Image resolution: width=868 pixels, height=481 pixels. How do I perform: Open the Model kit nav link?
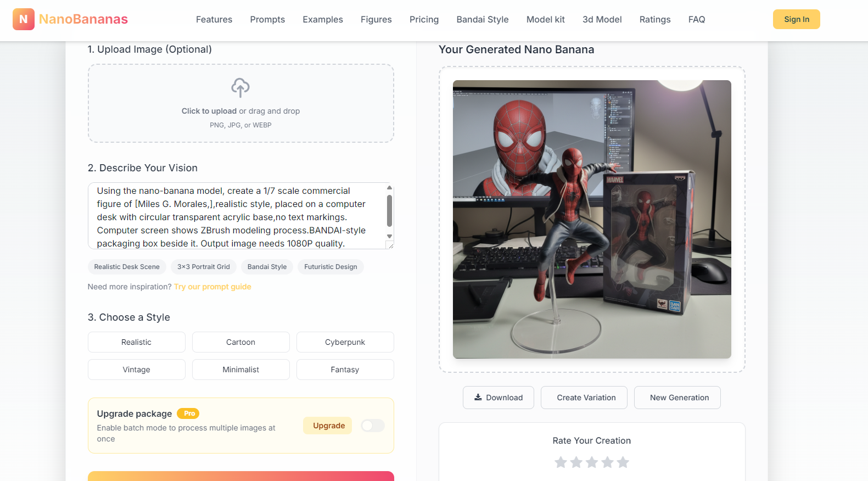pyautogui.click(x=546, y=19)
